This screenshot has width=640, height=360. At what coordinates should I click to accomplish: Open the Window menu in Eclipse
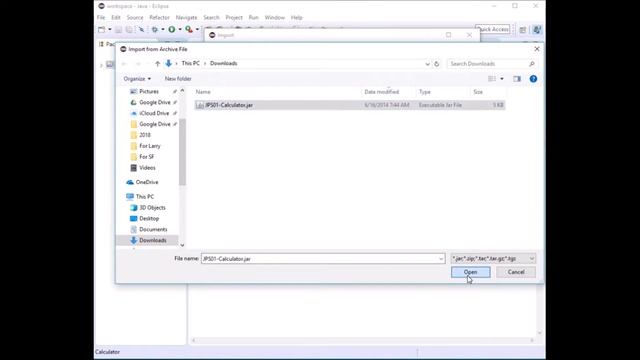(275, 18)
